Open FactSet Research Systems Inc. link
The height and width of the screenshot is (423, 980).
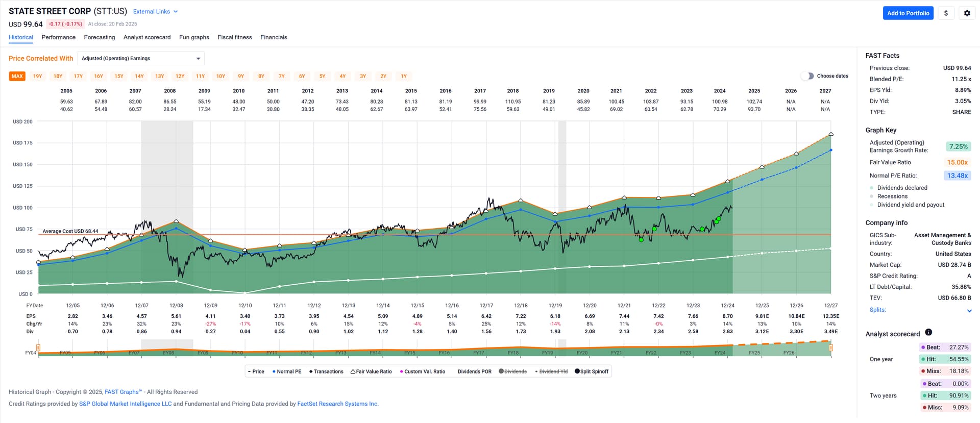coord(338,404)
